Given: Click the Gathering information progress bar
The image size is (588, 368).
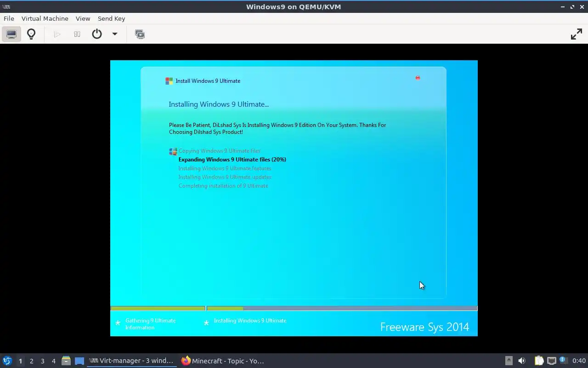Looking at the screenshot, I should coord(158,308).
